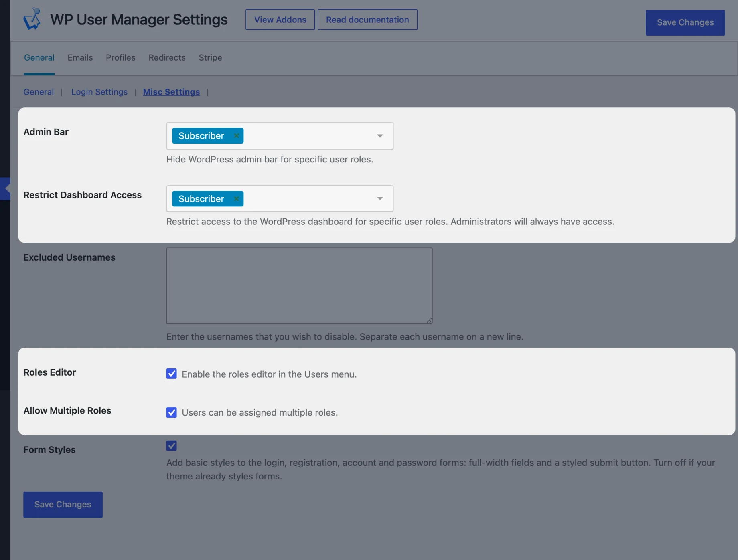
Task: Click top-right Save Changes button
Action: coord(685,22)
